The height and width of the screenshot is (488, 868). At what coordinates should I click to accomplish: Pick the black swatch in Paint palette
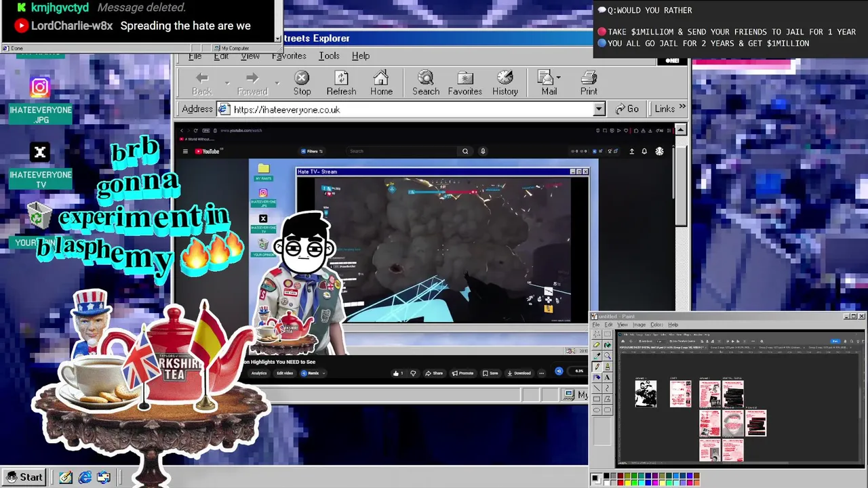(606, 475)
